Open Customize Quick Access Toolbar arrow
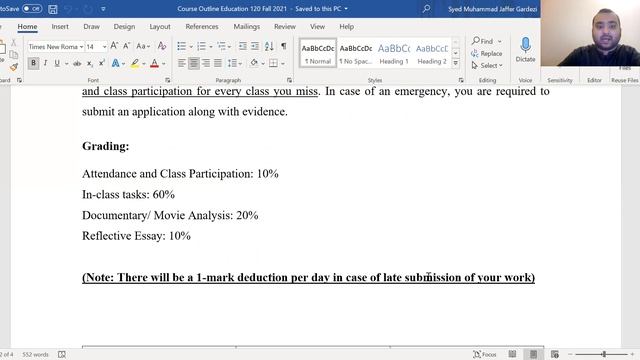The image size is (640, 360). 103,9
